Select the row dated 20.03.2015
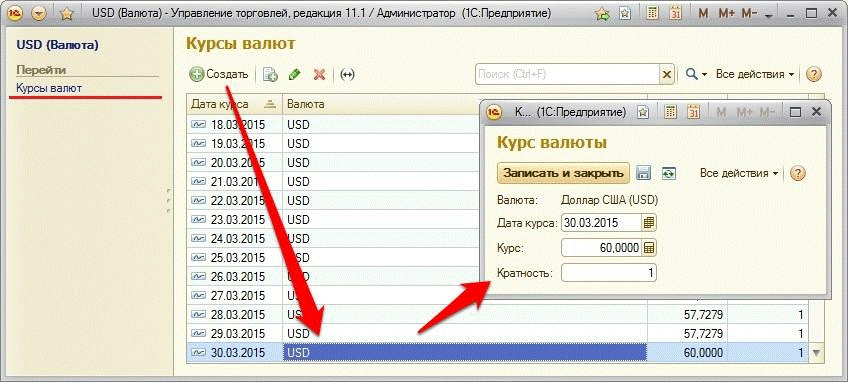The width and height of the screenshot is (848, 382). coord(334,163)
